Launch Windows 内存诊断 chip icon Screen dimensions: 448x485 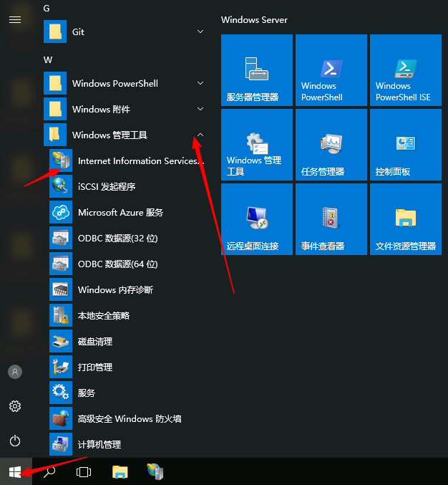tap(61, 289)
